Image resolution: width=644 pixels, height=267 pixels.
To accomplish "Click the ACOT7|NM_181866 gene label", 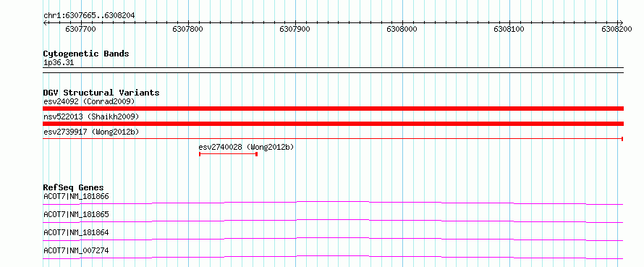I will 77,196.
